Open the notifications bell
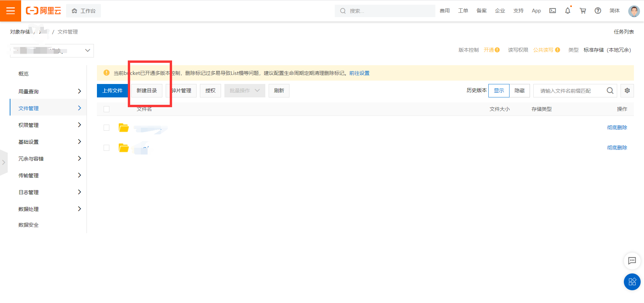The image size is (644, 303). (x=567, y=10)
